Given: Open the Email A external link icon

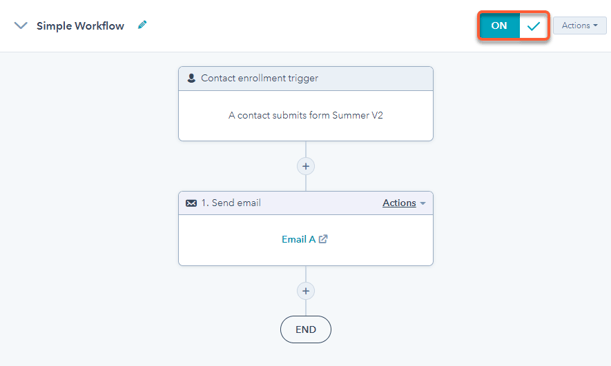Looking at the screenshot, I should point(323,239).
